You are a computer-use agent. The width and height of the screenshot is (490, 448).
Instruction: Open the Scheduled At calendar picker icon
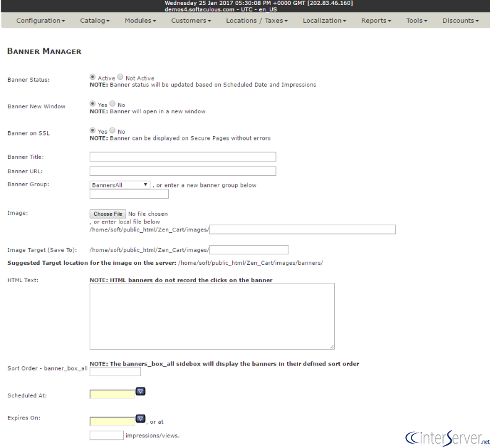[140, 391]
